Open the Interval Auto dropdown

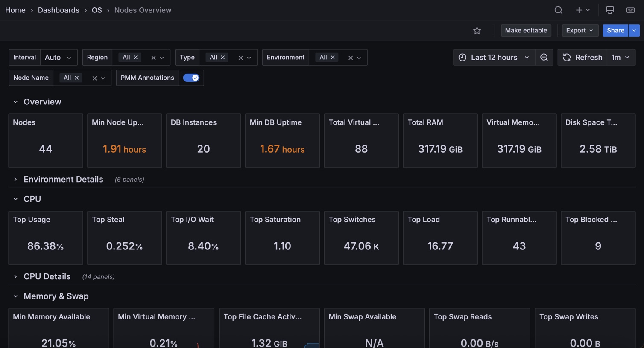59,57
